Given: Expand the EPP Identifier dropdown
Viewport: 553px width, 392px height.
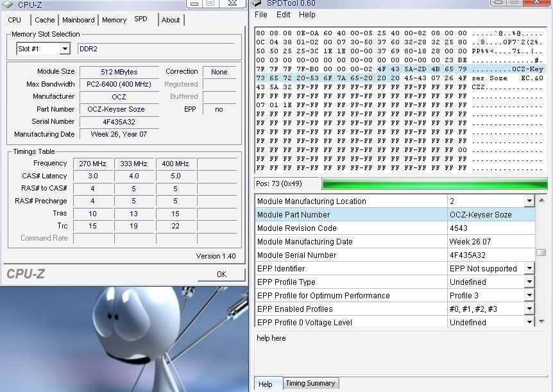Looking at the screenshot, I should click(x=529, y=269).
